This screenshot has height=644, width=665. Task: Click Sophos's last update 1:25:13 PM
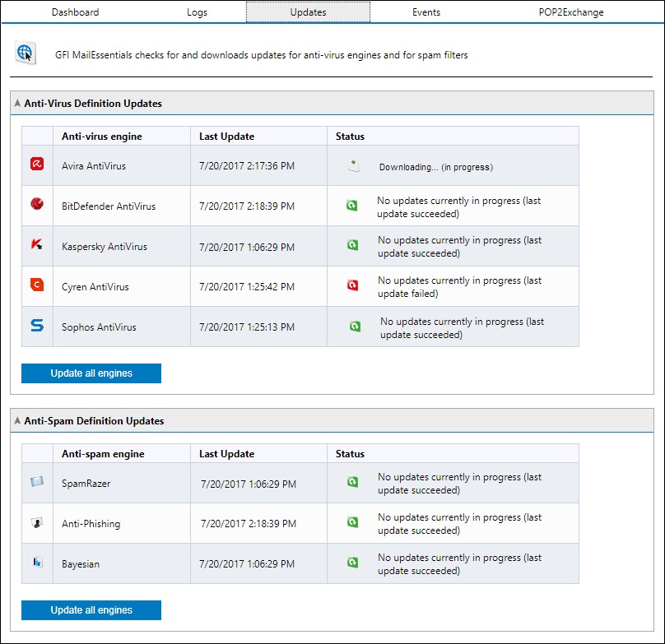tap(247, 327)
